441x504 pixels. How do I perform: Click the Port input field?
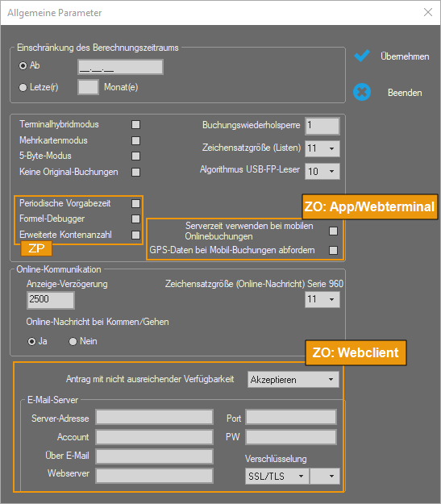(291, 417)
